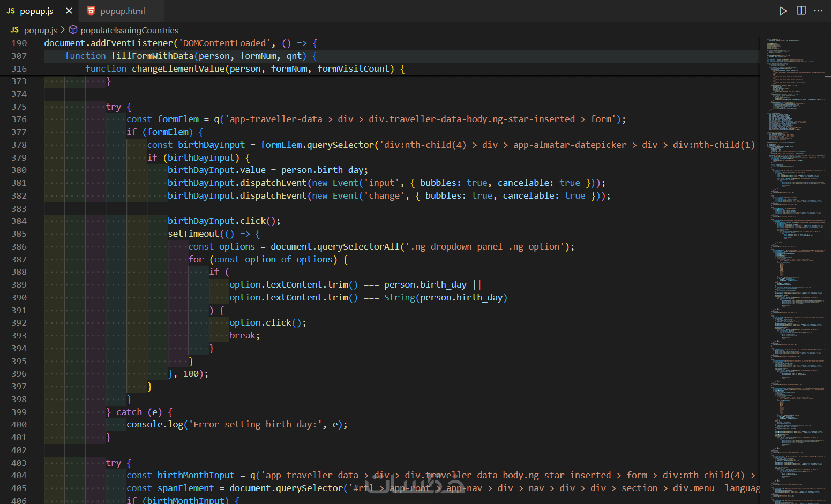Click 'const birthMonthInput' on line 404
Screen dimensions: 831x504
(x=181, y=475)
